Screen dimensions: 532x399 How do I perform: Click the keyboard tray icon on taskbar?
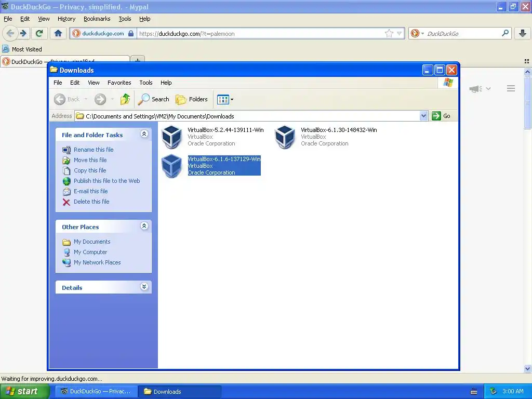pyautogui.click(x=474, y=392)
